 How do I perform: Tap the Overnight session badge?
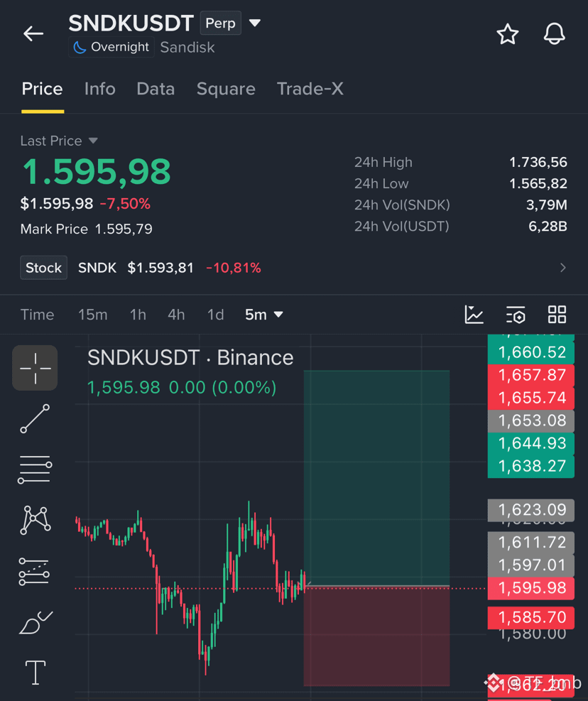(111, 47)
